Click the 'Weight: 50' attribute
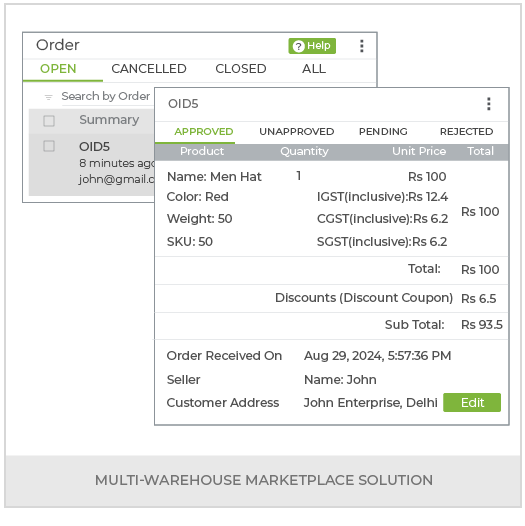The width and height of the screenshot is (525, 526). 199,219
